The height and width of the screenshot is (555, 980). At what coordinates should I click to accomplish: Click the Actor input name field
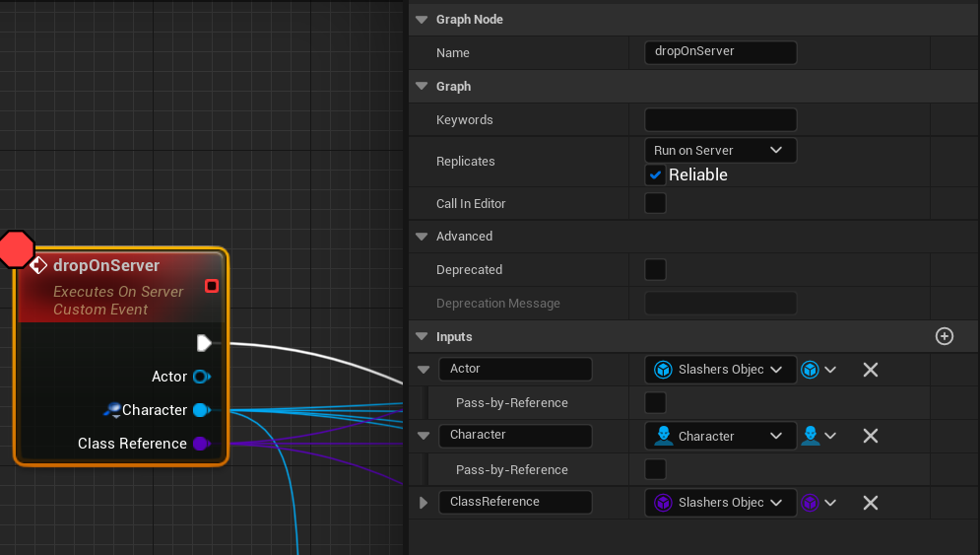click(x=516, y=369)
